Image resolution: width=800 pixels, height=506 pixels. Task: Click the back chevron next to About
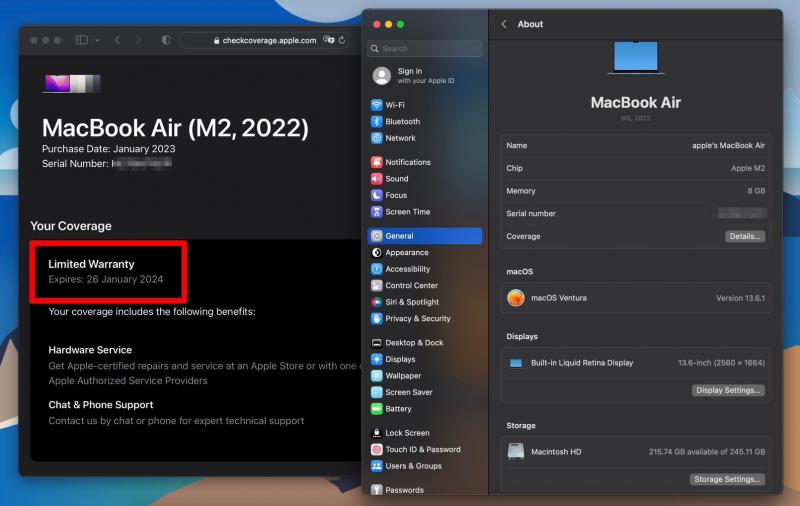click(x=504, y=24)
